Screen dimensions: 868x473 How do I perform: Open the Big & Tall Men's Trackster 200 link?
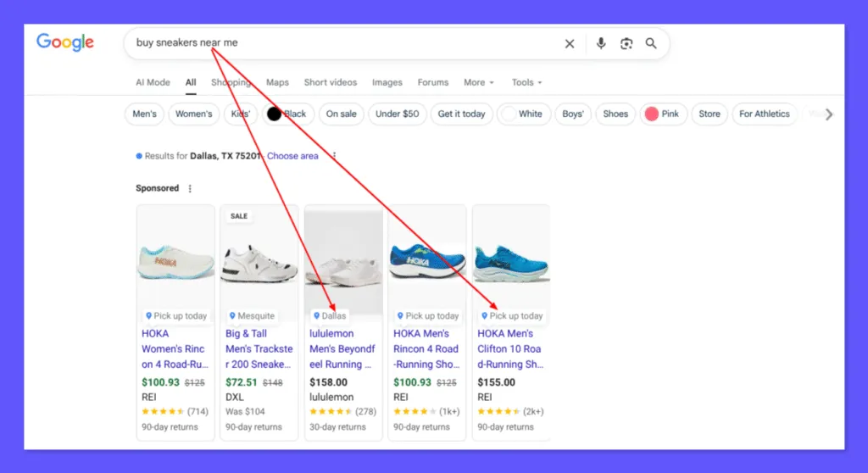(259, 349)
